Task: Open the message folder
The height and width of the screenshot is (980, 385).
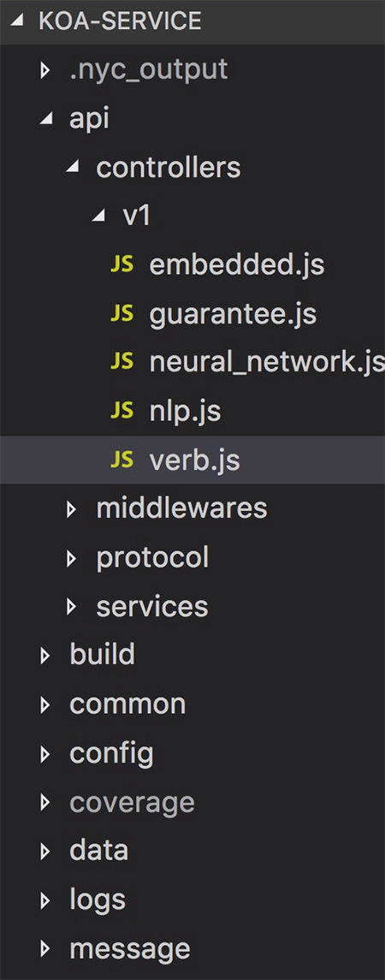Action: [x=192, y=947]
